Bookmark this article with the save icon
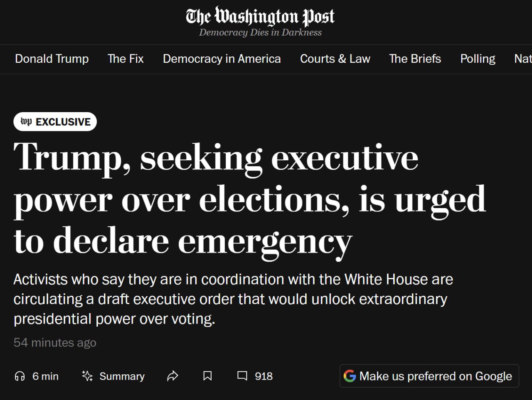Image resolution: width=532 pixels, height=400 pixels. pos(207,376)
